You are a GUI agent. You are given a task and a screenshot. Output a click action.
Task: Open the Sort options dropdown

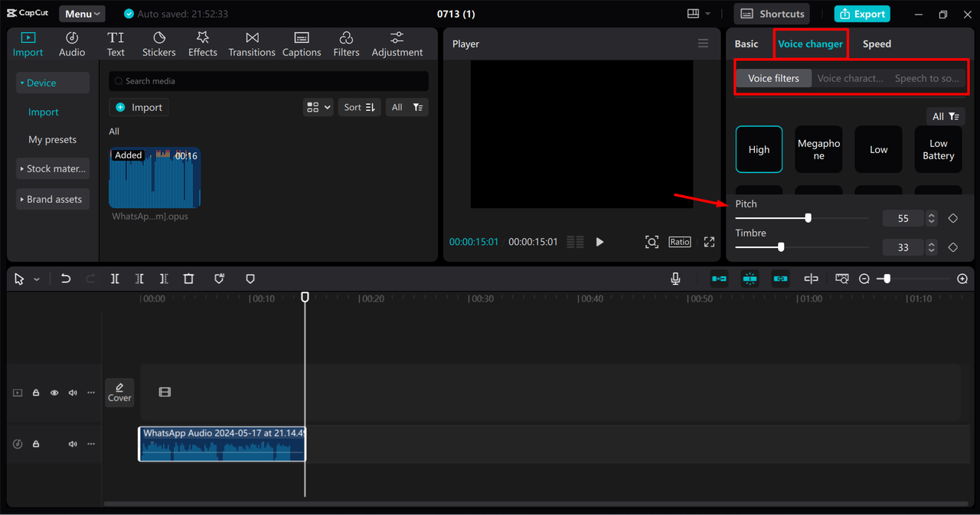(x=359, y=107)
